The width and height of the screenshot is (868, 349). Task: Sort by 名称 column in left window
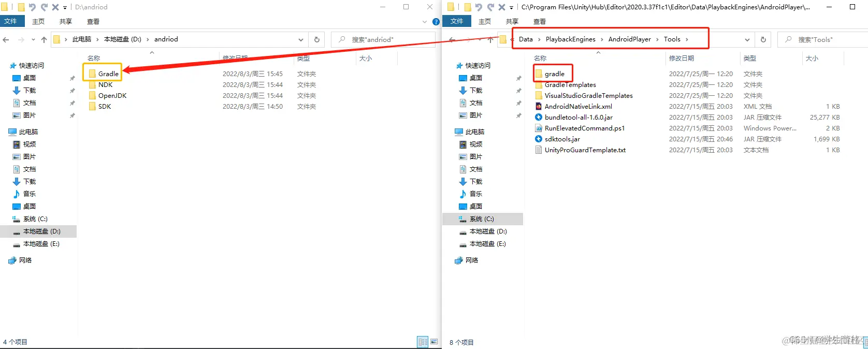click(94, 58)
